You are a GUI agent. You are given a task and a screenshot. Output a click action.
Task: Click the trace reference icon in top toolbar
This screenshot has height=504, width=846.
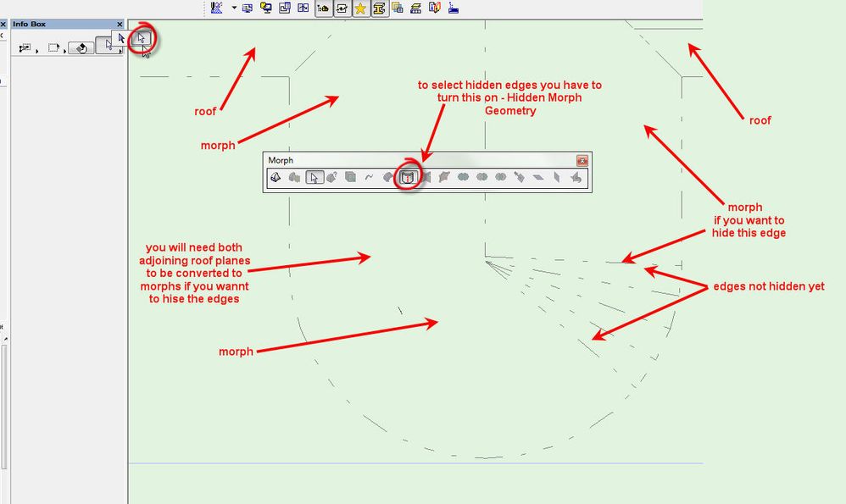(x=216, y=8)
